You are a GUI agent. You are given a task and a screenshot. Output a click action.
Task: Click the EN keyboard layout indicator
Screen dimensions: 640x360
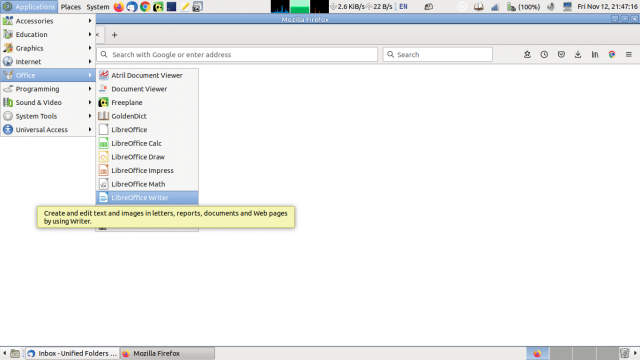(403, 7)
